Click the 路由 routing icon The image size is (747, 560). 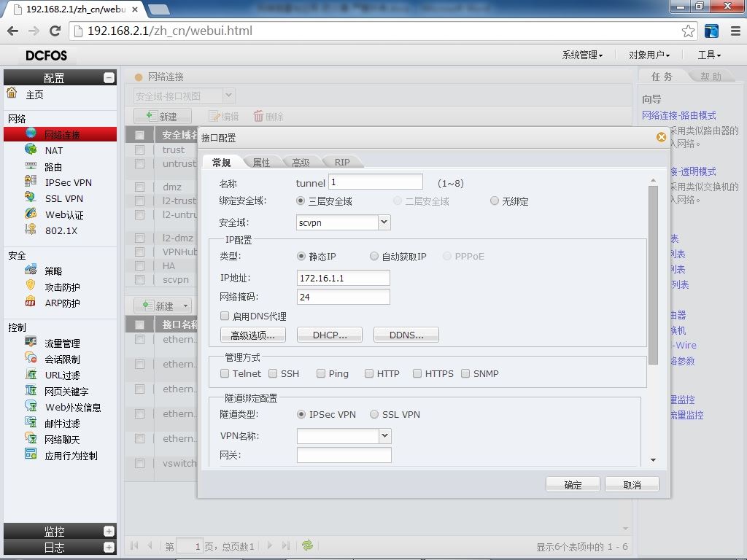(31, 166)
